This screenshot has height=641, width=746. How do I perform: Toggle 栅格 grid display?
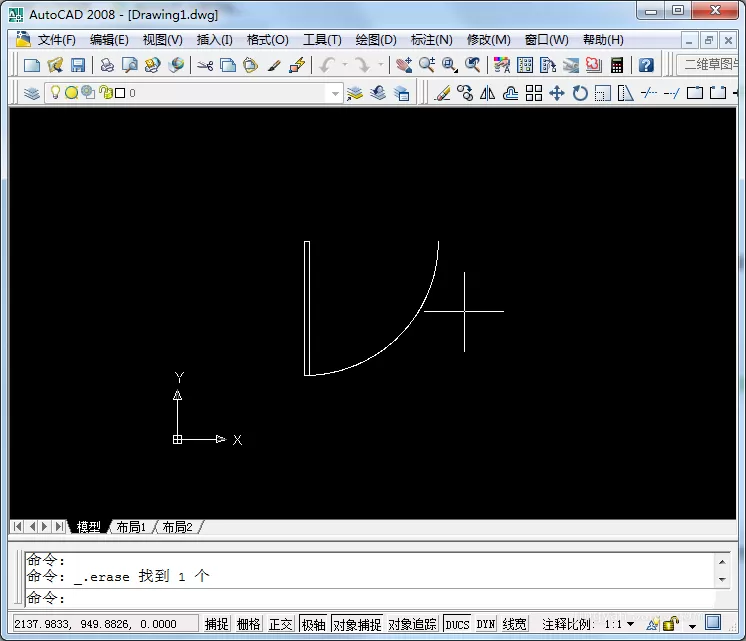coord(249,624)
